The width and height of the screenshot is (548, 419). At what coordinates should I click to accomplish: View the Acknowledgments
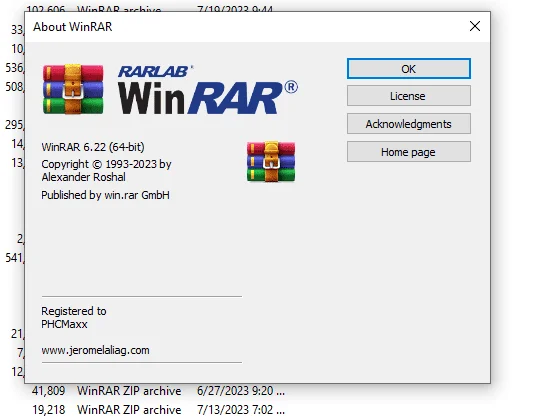pos(409,124)
